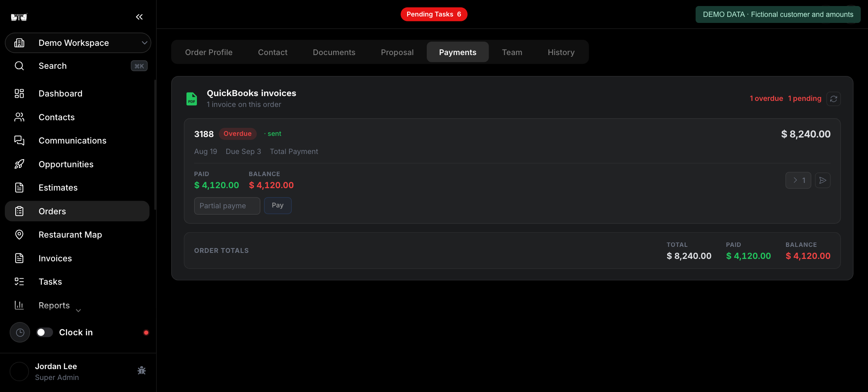Switch to Documents tab

click(x=334, y=52)
